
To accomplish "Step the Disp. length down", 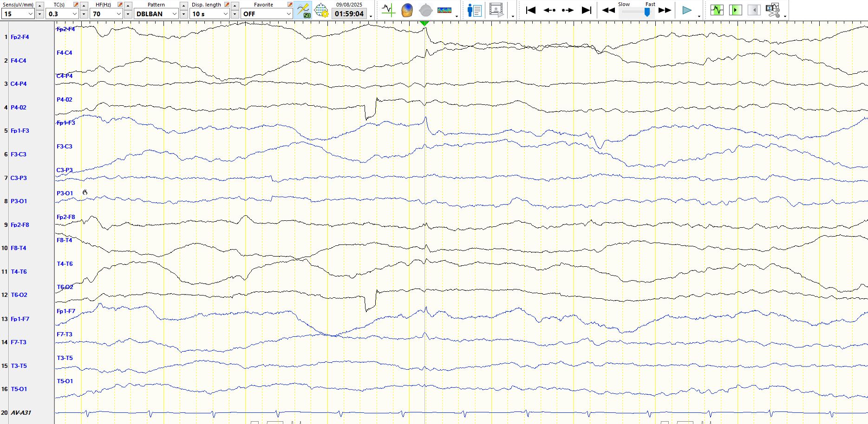I will pos(235,14).
